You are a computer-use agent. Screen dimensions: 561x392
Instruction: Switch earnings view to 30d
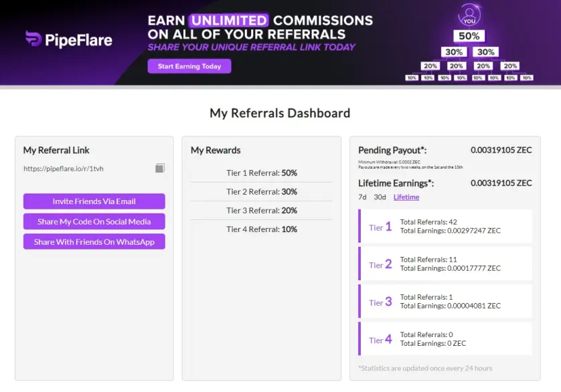pos(380,197)
